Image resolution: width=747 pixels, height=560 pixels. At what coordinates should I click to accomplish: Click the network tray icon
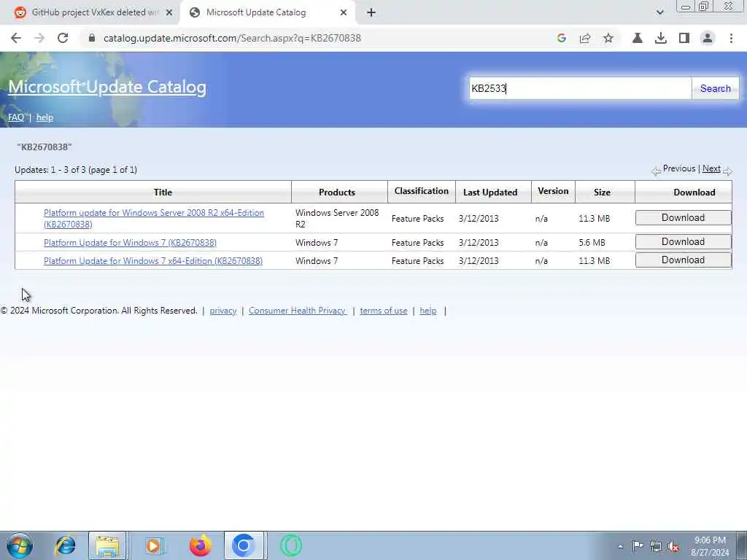coord(656,546)
